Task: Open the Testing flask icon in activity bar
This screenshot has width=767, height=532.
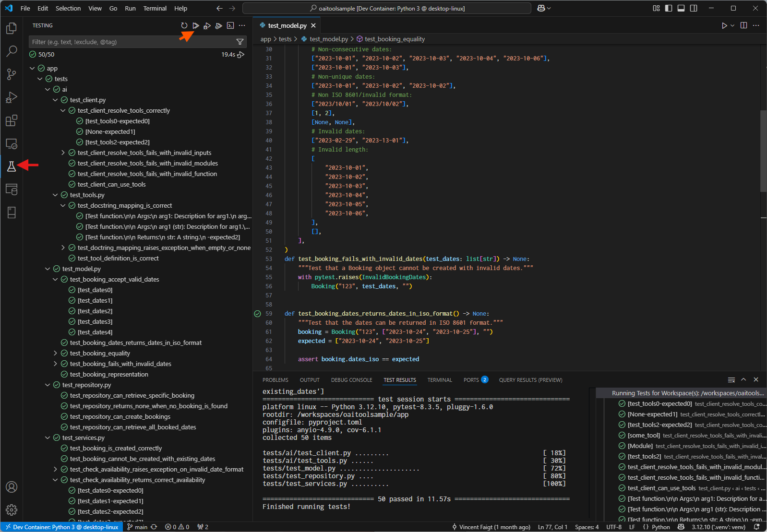Action: (12, 166)
